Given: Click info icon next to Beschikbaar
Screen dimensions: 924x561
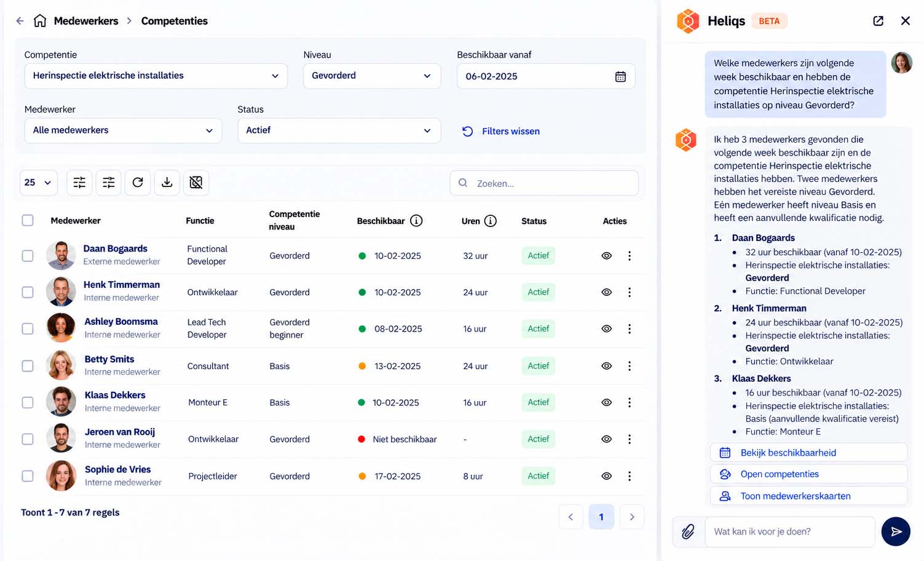Looking at the screenshot, I should 416,221.
